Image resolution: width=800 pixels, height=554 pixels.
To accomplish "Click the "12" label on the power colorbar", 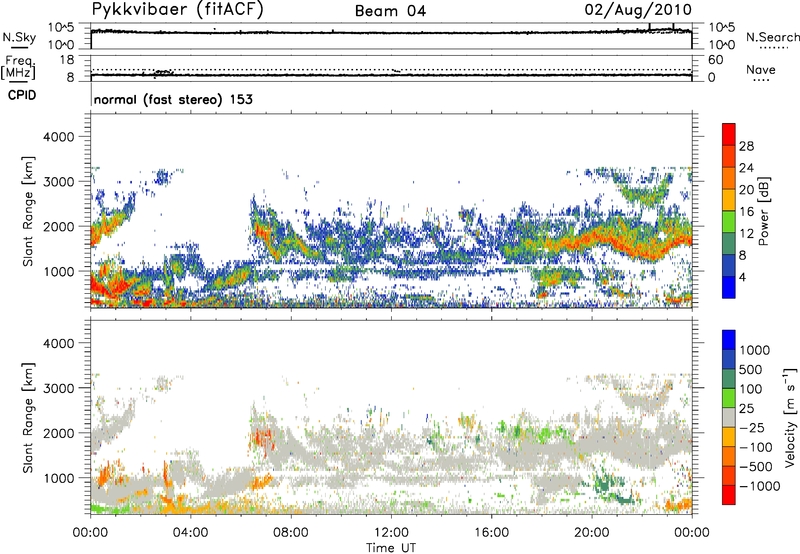I will (746, 234).
